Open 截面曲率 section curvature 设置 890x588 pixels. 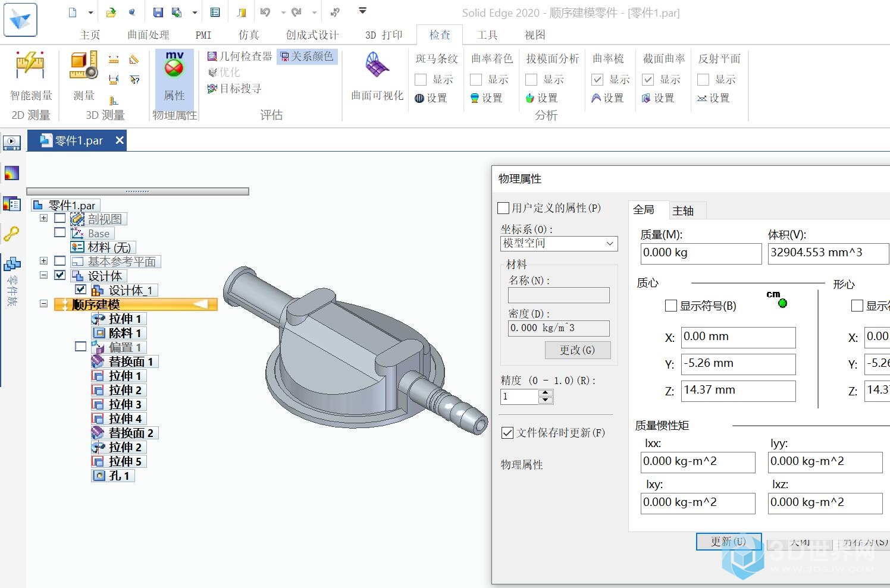coord(658,98)
